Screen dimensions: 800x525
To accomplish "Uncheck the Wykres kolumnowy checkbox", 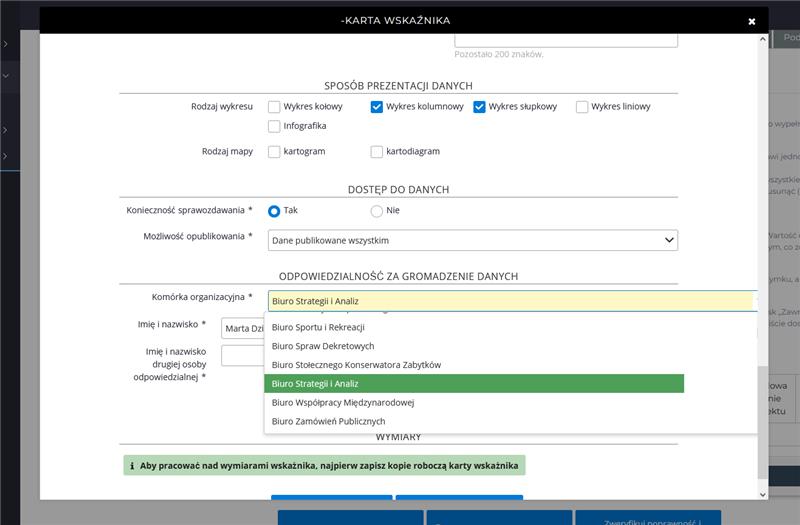I will [x=377, y=107].
